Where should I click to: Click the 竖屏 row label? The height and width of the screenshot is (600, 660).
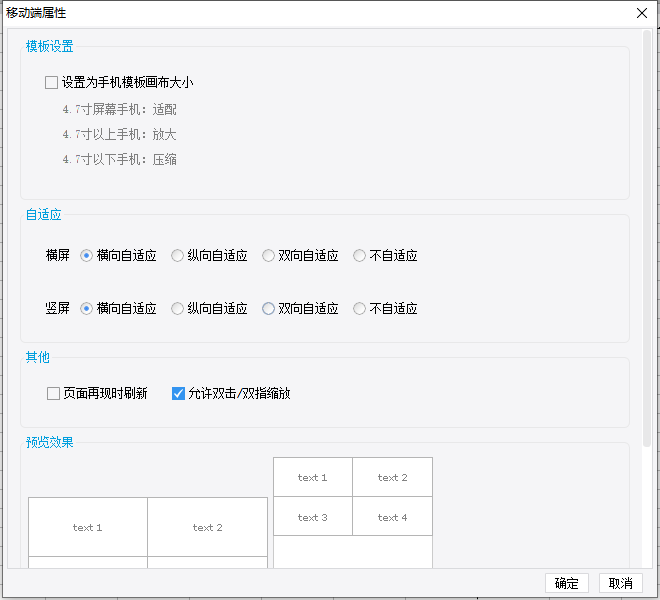tap(58, 308)
